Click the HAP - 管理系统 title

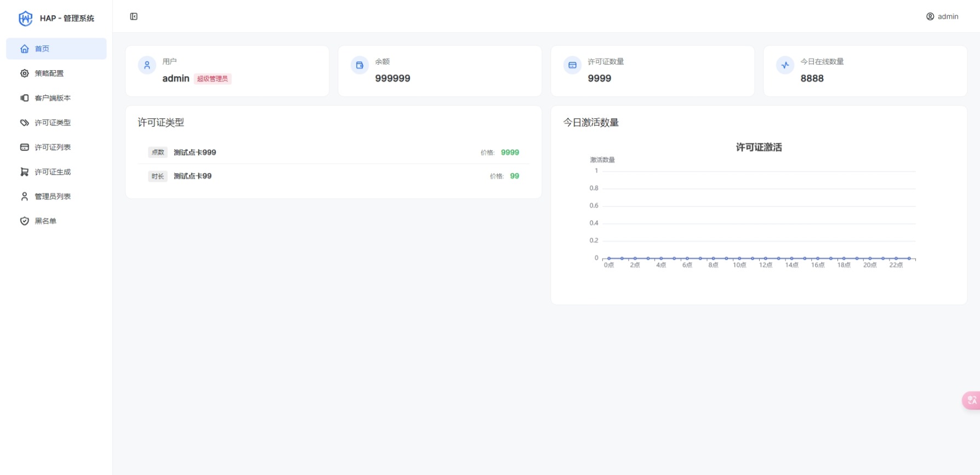click(x=67, y=19)
